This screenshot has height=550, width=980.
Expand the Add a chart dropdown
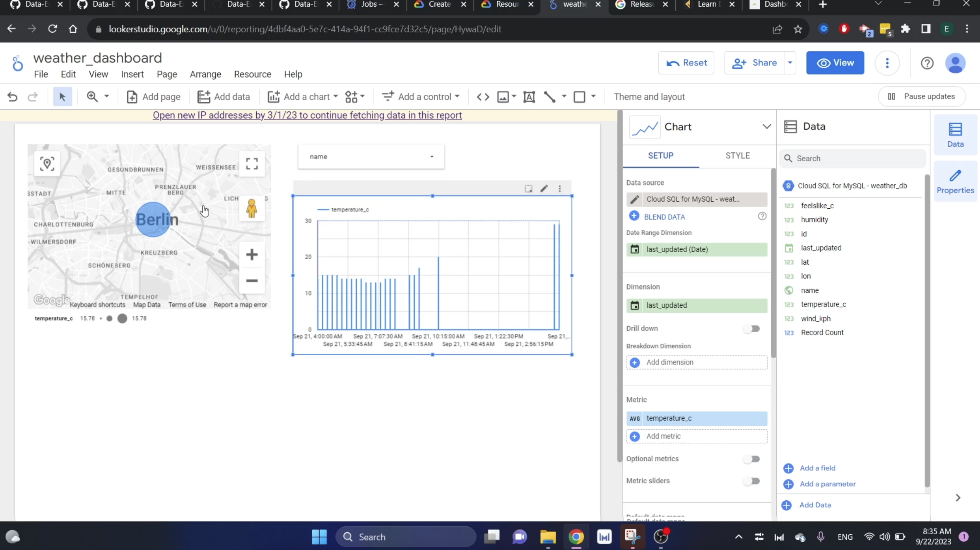click(x=335, y=96)
